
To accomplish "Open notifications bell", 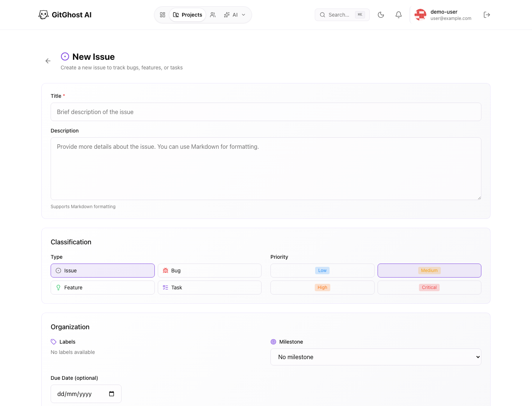I will (x=399, y=15).
